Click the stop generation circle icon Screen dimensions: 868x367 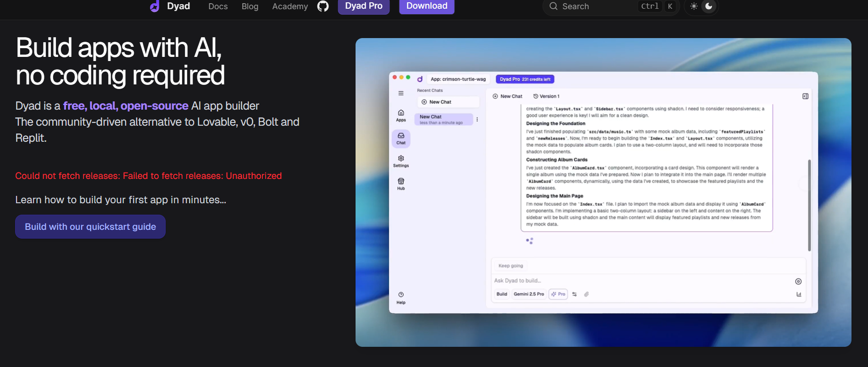[798, 282]
